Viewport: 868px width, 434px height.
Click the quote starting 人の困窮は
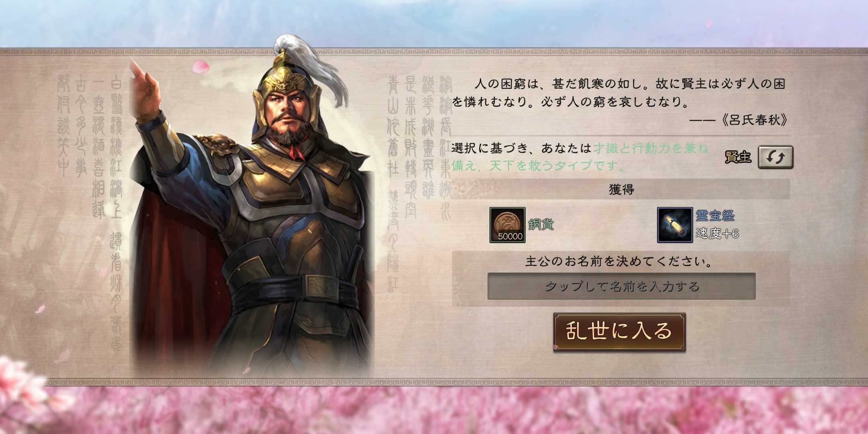[619, 93]
